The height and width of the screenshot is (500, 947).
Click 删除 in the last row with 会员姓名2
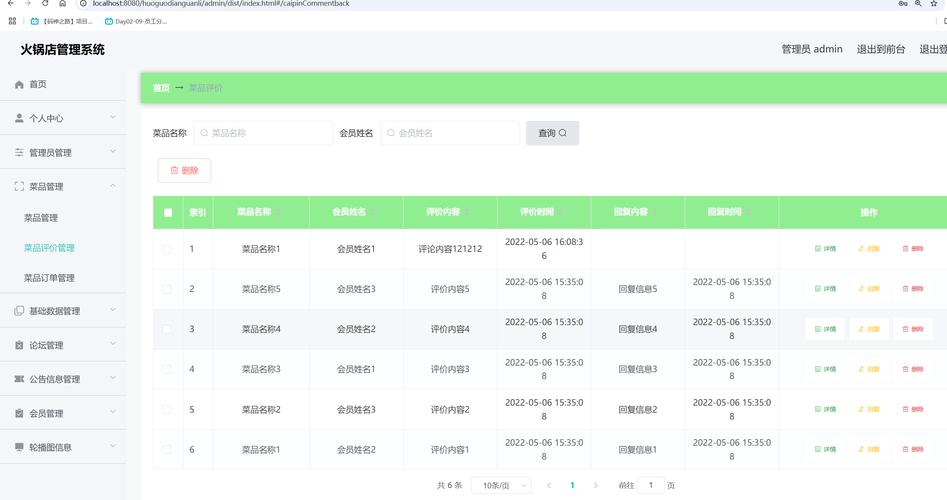tap(912, 449)
